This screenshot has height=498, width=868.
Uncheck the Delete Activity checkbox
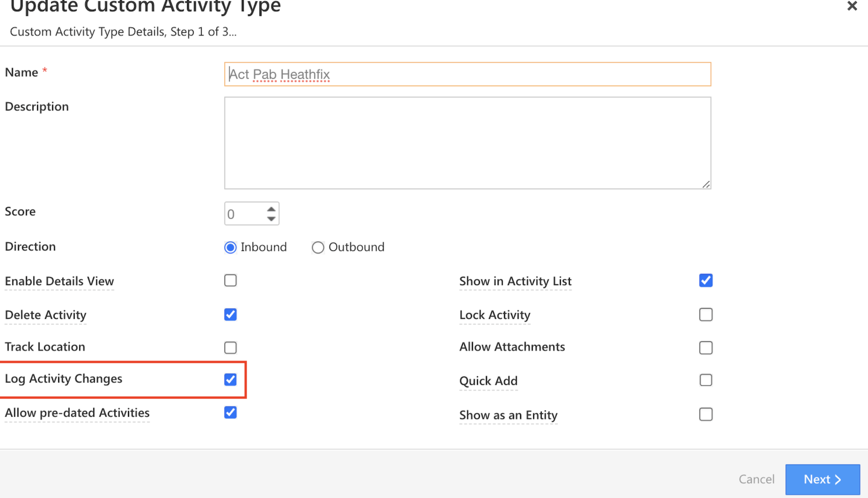pos(231,315)
